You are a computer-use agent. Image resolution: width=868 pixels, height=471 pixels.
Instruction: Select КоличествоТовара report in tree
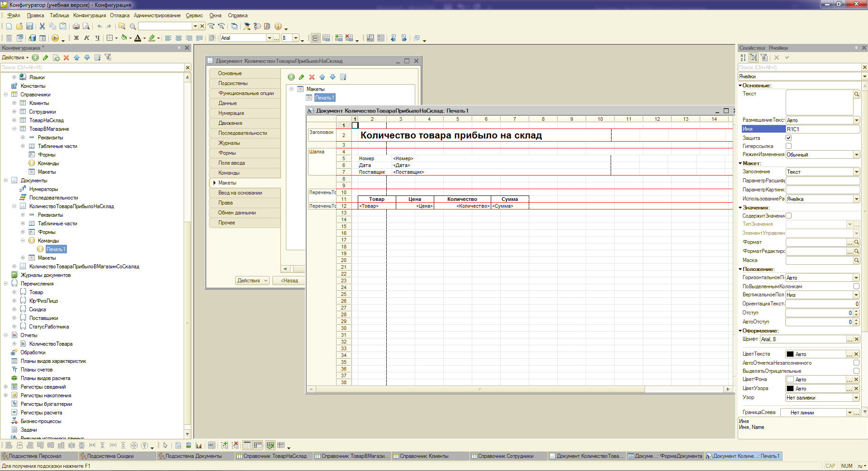51,344
